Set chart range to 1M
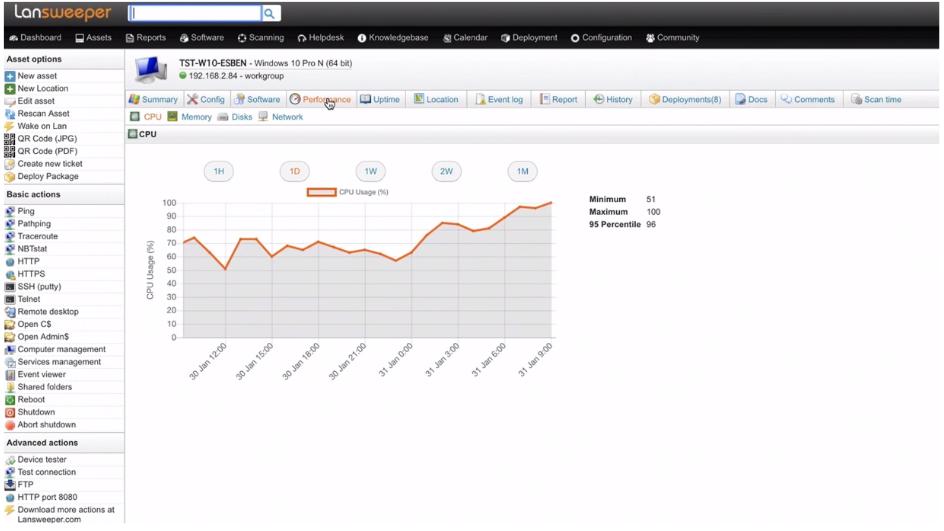 (522, 172)
